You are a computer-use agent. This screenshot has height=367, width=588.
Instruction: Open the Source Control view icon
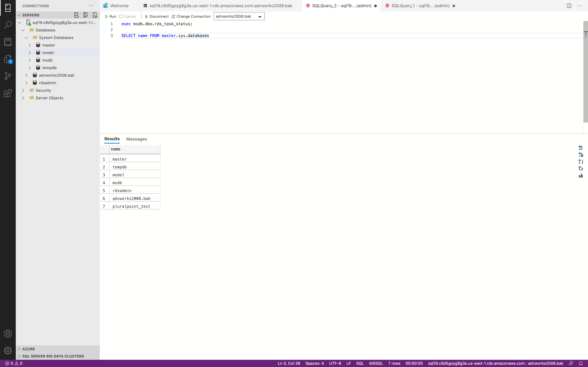click(8, 76)
